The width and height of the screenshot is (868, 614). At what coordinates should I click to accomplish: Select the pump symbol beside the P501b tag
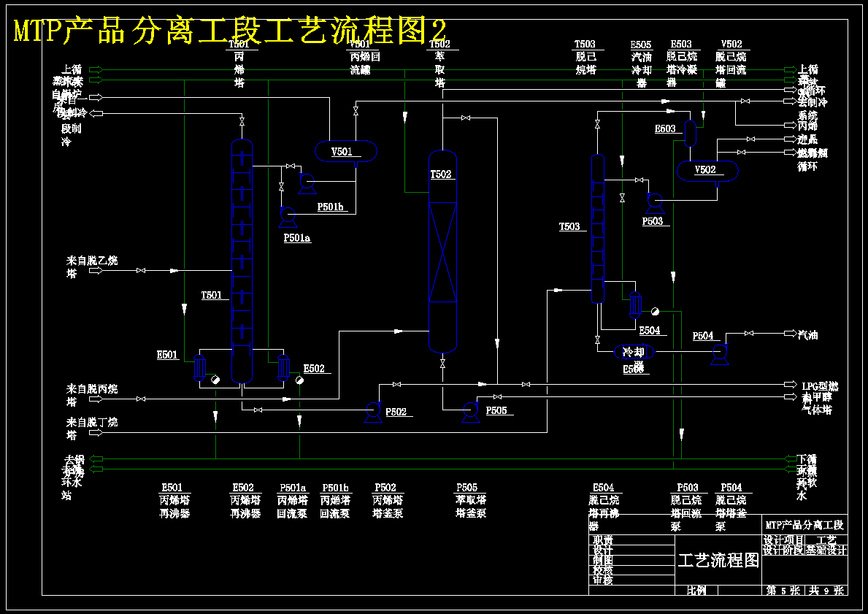click(x=307, y=184)
